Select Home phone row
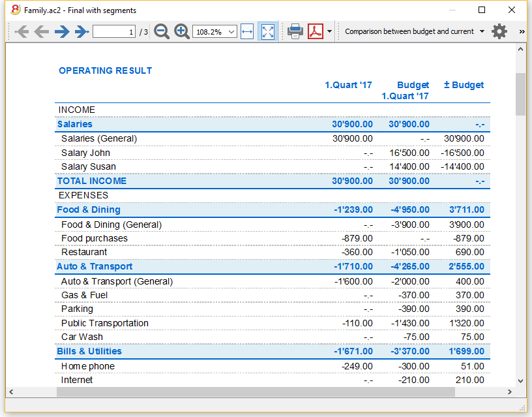This screenshot has width=532, height=417. click(273, 366)
